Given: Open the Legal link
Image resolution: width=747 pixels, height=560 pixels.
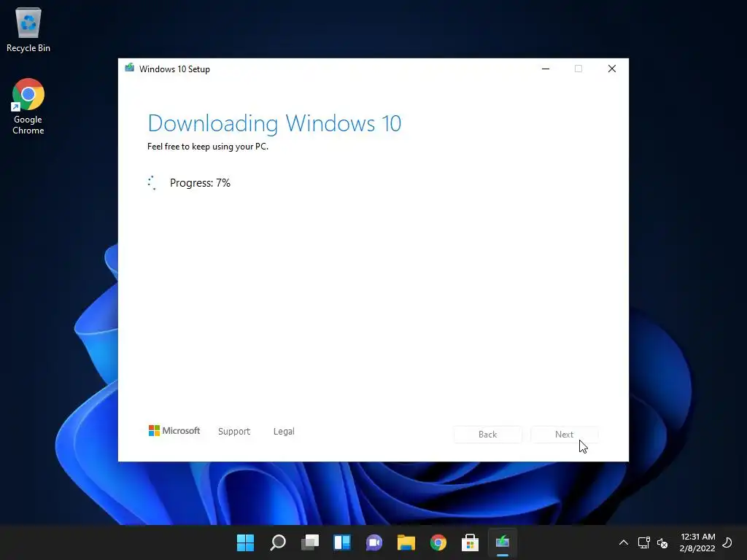Looking at the screenshot, I should [x=284, y=431].
